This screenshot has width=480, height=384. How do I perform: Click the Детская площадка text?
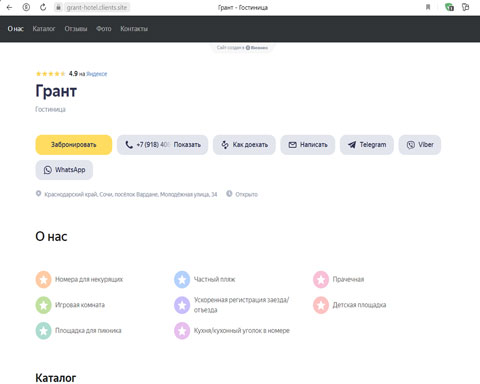359,305
